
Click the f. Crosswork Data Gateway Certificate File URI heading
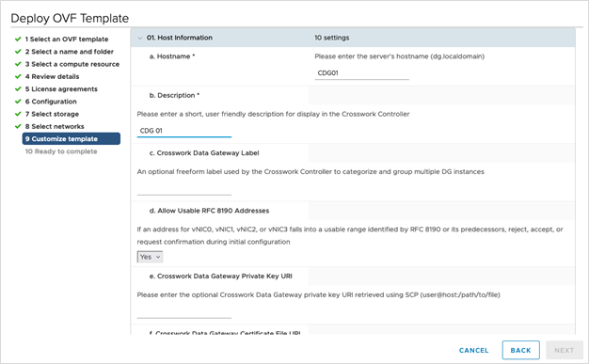tap(225, 333)
